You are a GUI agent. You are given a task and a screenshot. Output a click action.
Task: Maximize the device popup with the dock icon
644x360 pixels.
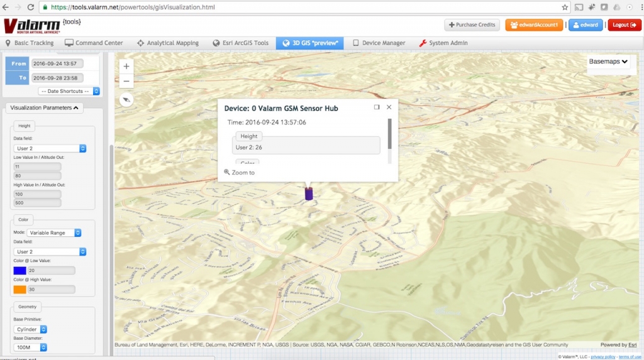pyautogui.click(x=377, y=107)
